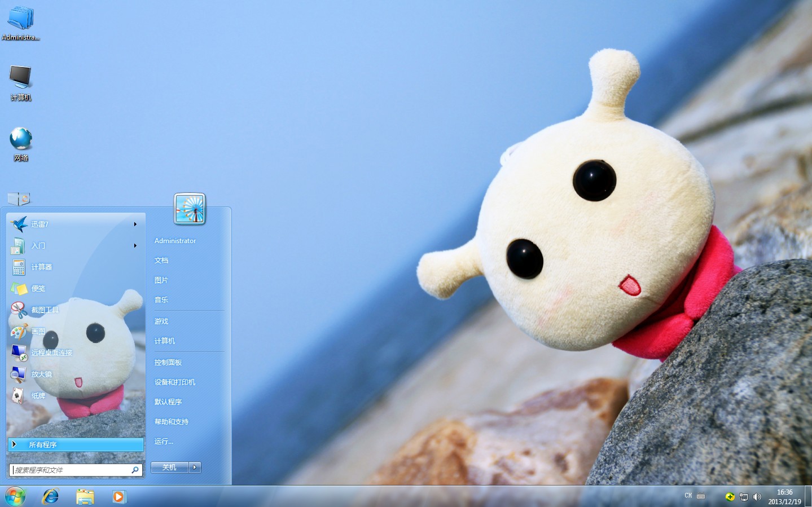Open 纸牌 solitaire game
812x507 pixels.
pos(75,396)
